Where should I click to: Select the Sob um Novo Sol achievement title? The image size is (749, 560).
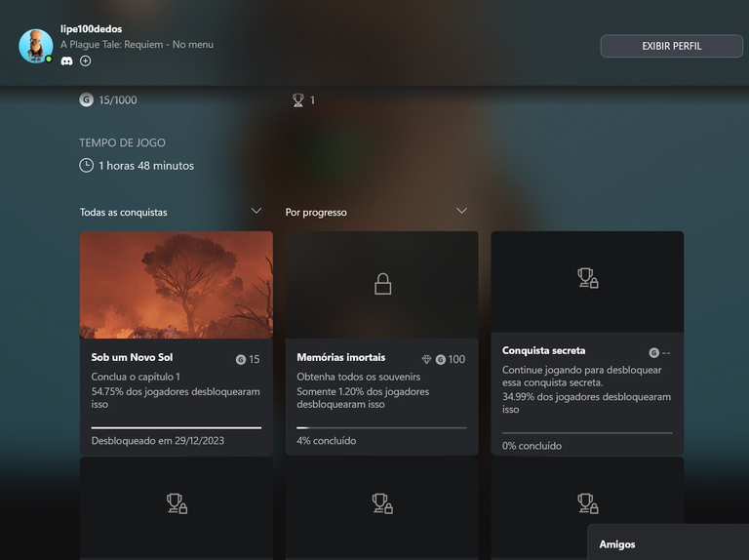click(x=132, y=357)
